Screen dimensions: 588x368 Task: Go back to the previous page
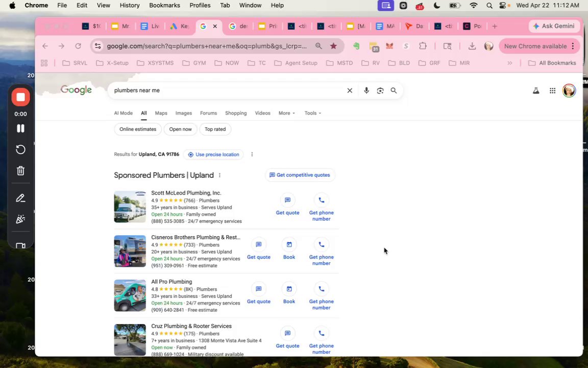pos(45,46)
